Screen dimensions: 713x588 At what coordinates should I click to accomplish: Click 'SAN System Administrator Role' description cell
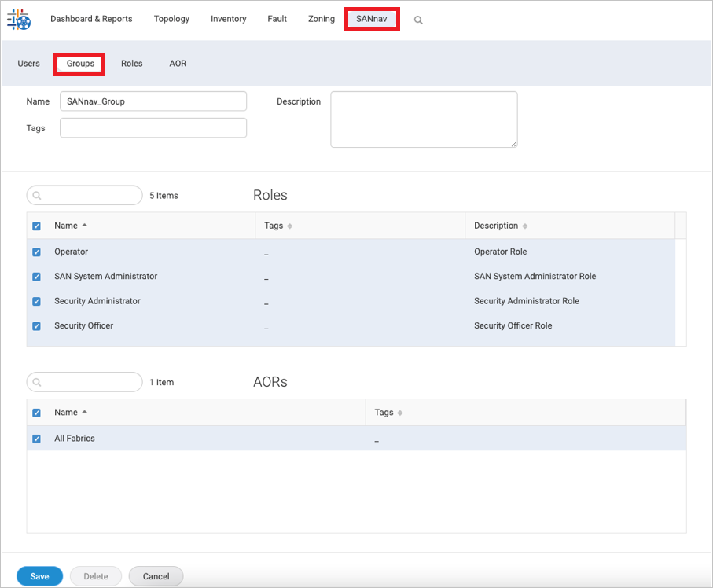click(x=535, y=276)
